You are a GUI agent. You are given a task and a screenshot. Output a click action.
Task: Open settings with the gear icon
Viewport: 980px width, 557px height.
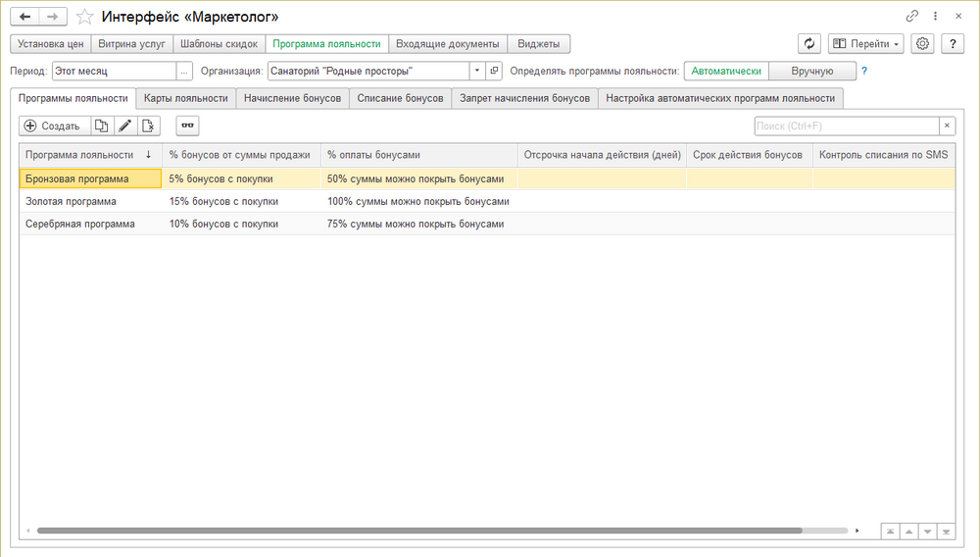tap(922, 44)
